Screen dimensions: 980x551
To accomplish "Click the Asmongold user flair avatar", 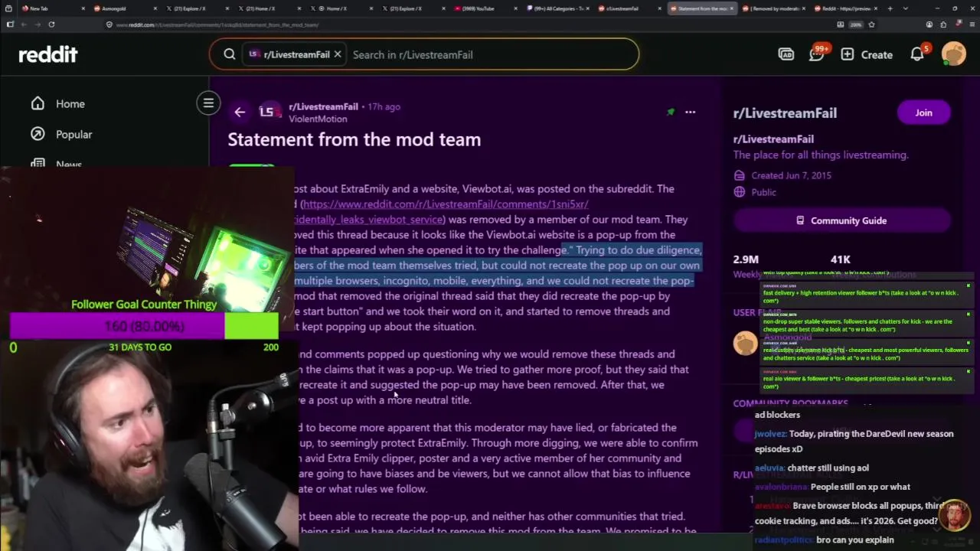I will click(745, 343).
